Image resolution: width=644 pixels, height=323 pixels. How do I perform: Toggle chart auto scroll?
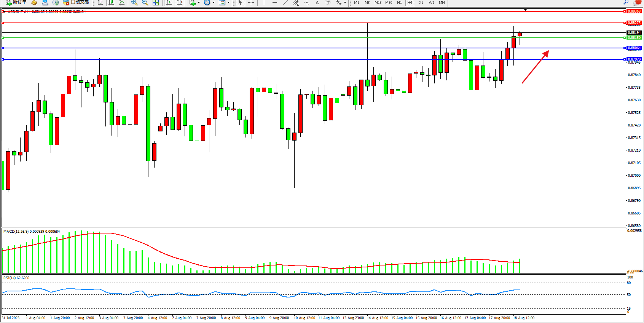(169, 3)
